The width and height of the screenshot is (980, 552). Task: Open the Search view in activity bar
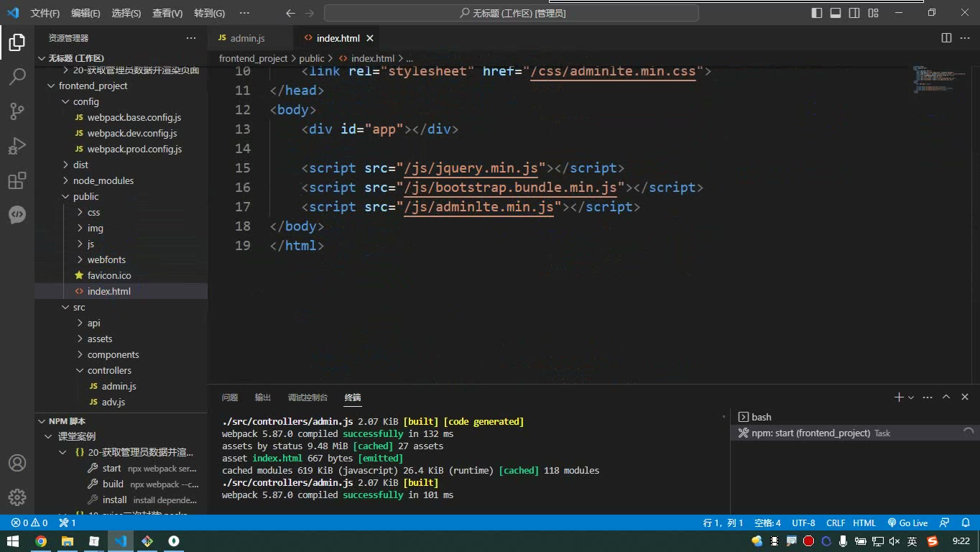17,77
